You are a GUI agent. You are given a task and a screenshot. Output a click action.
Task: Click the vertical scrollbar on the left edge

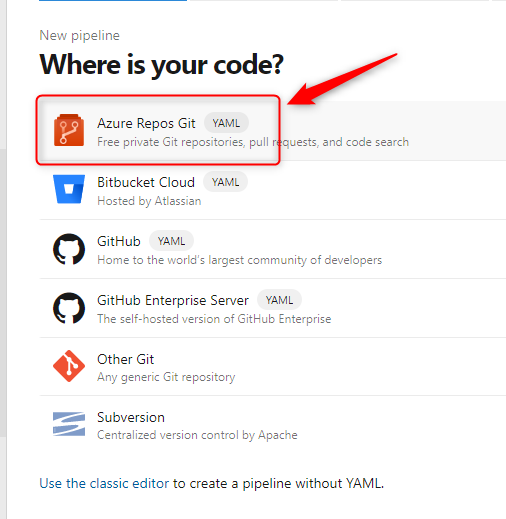(3, 292)
